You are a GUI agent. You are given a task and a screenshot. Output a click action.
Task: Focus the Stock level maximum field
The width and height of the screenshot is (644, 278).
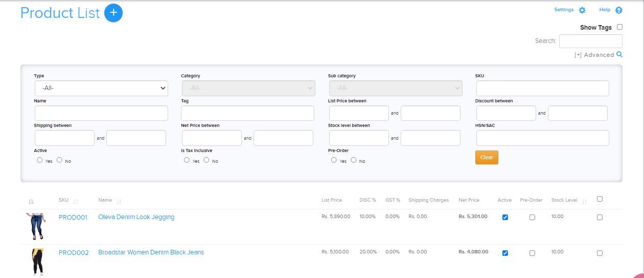430,138
